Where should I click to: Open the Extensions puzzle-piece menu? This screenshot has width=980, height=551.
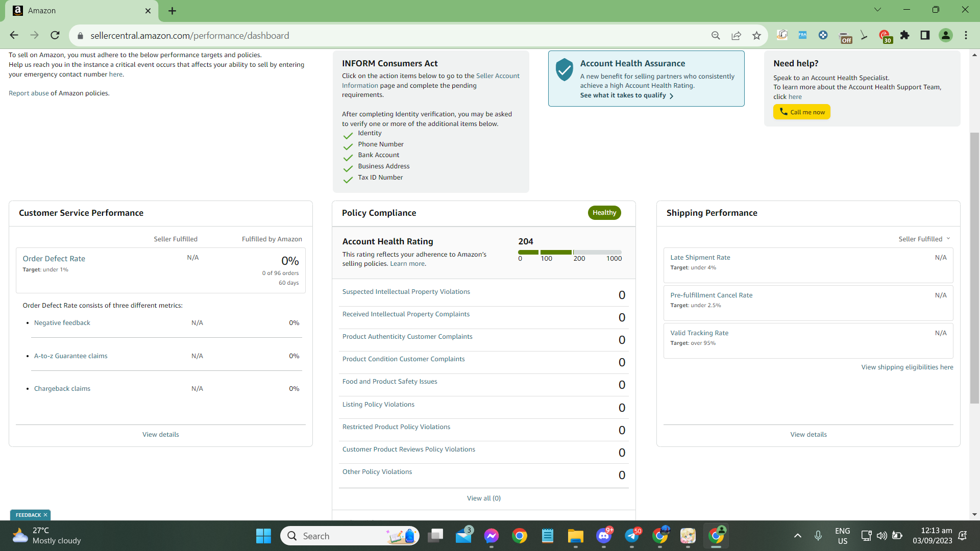coord(905,35)
